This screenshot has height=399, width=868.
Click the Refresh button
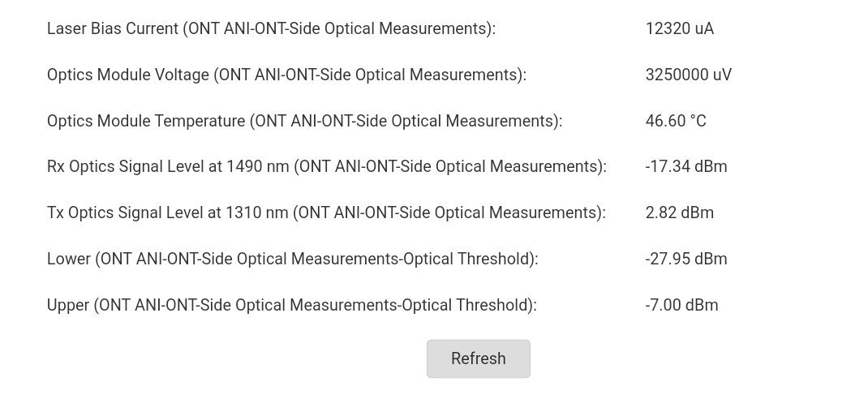(479, 358)
